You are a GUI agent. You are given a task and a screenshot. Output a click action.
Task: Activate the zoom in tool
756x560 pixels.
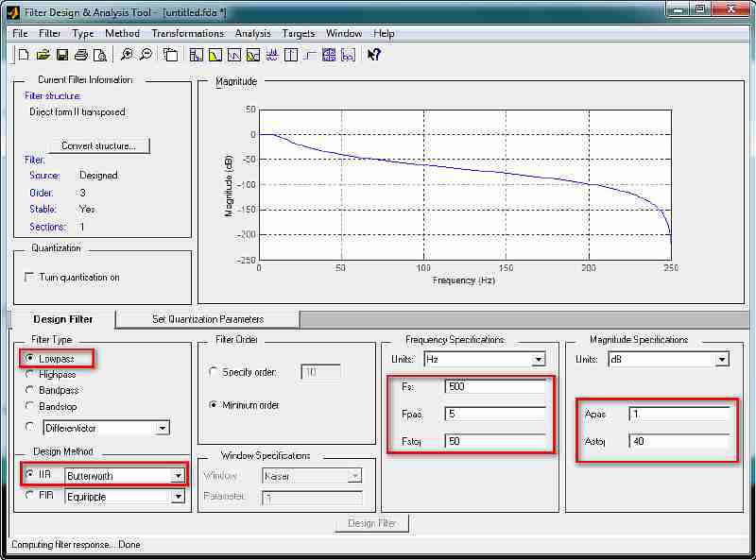click(127, 55)
